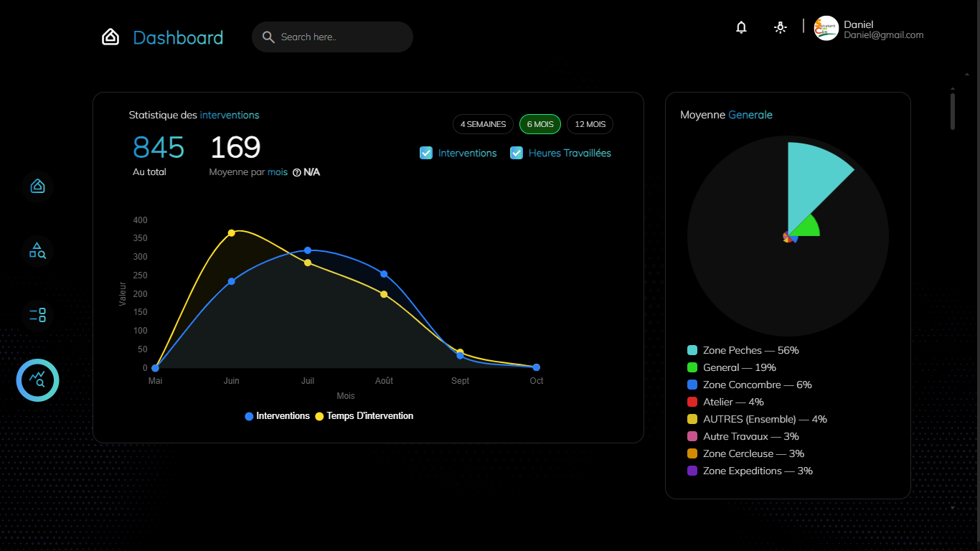Viewport: 980px width, 551px height.
Task: Select the 6 MOIS range
Action: coord(540,124)
